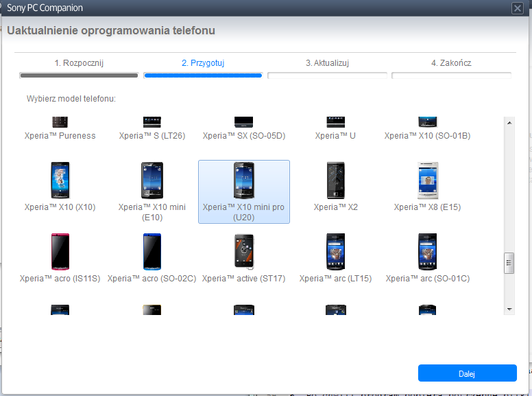This screenshot has height=396, width=532.
Task: Click the empty Aktualizuj progress bar
Action: pos(327,75)
